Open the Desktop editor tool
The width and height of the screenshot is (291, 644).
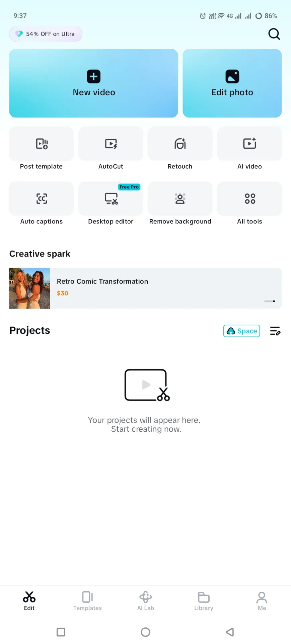click(x=111, y=199)
